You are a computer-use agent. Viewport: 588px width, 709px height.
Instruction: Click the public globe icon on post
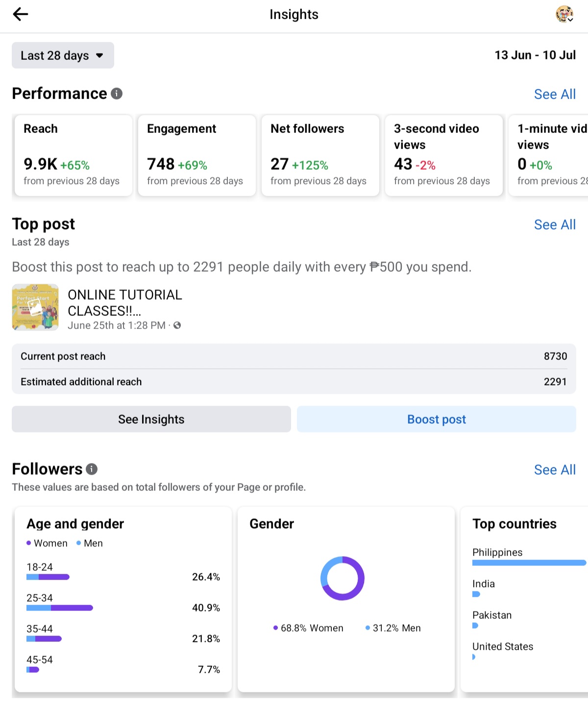pyautogui.click(x=177, y=325)
